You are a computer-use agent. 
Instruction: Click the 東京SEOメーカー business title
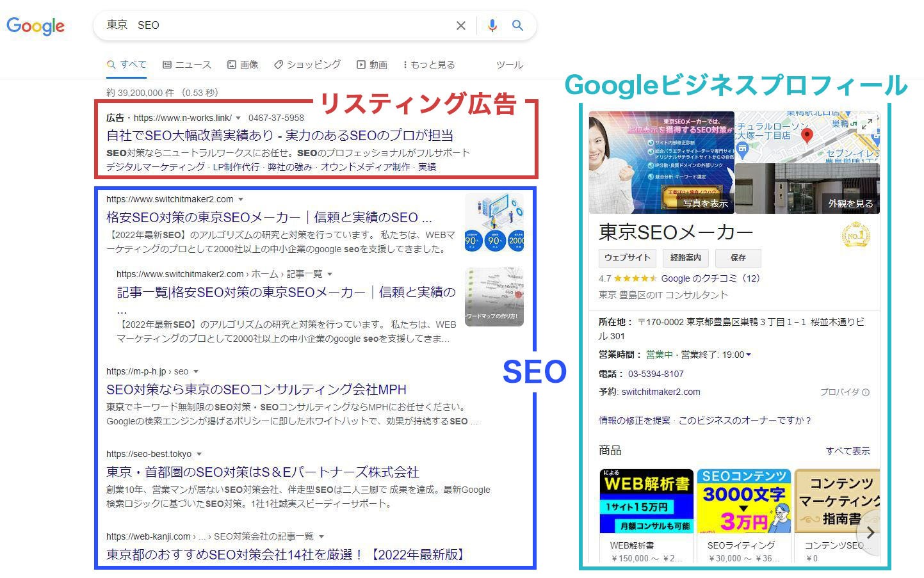(676, 232)
